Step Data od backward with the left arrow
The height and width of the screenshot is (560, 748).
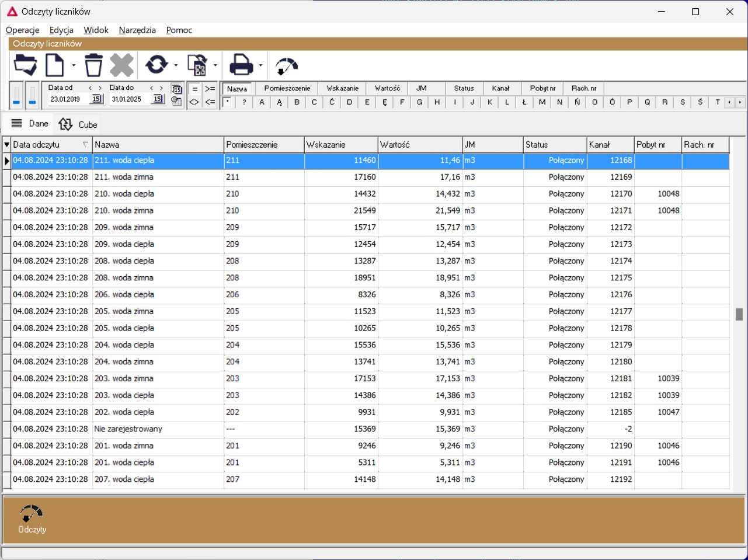click(90, 88)
